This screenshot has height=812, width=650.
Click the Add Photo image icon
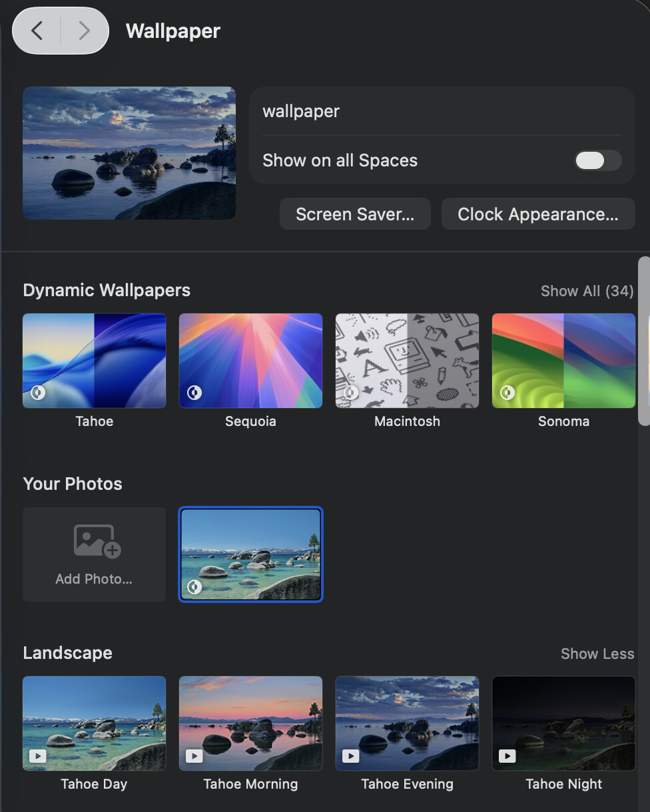(97, 540)
